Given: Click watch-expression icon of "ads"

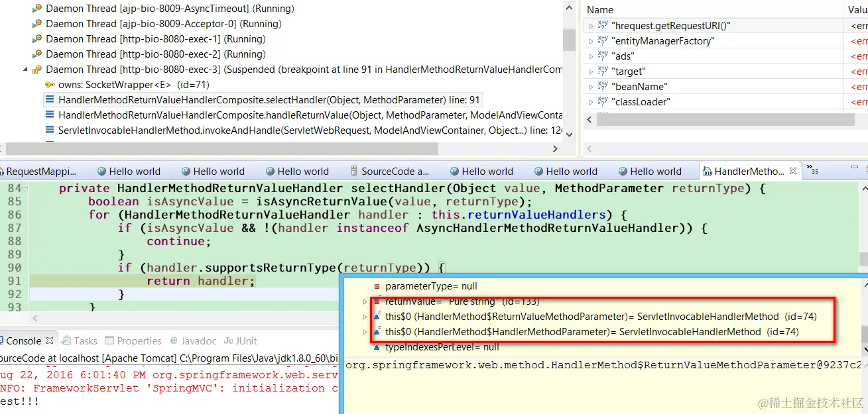Looking at the screenshot, I should (602, 56).
